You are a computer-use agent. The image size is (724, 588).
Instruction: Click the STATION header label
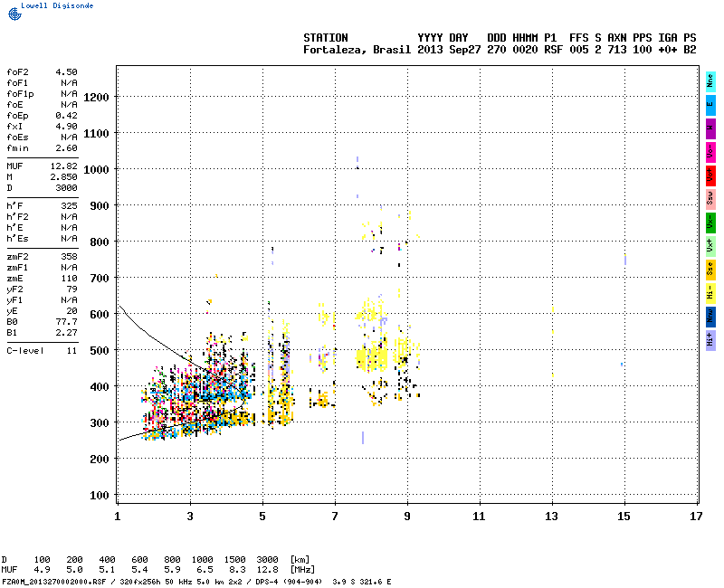pyautogui.click(x=326, y=38)
